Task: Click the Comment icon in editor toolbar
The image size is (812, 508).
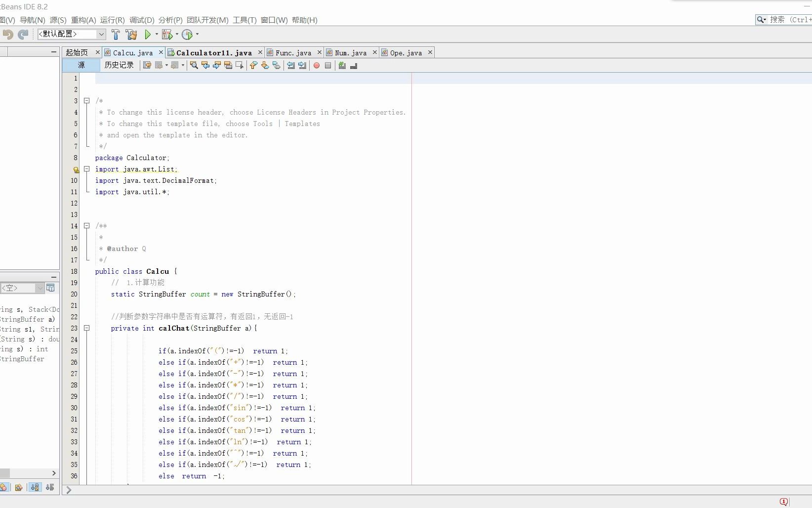Action: pyautogui.click(x=342, y=65)
